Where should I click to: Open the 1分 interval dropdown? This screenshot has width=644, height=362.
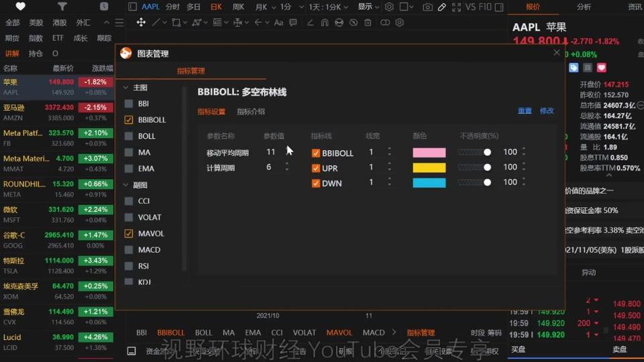[x=292, y=7]
